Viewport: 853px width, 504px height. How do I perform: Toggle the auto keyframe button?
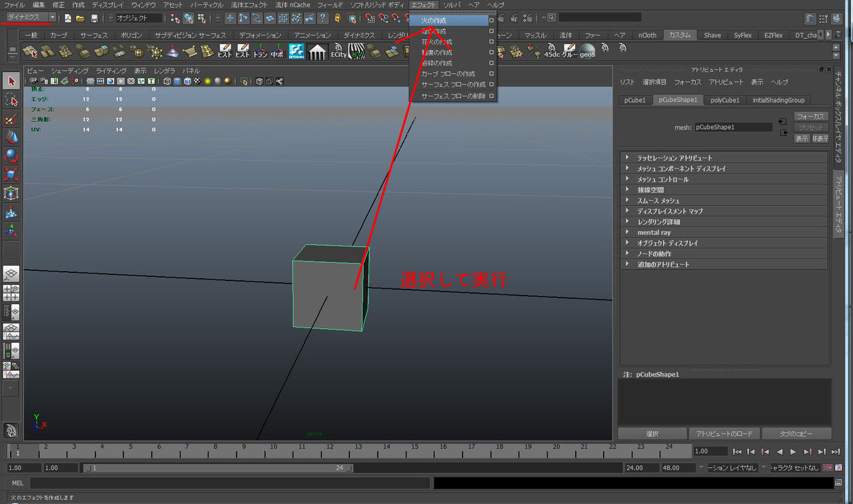828,468
